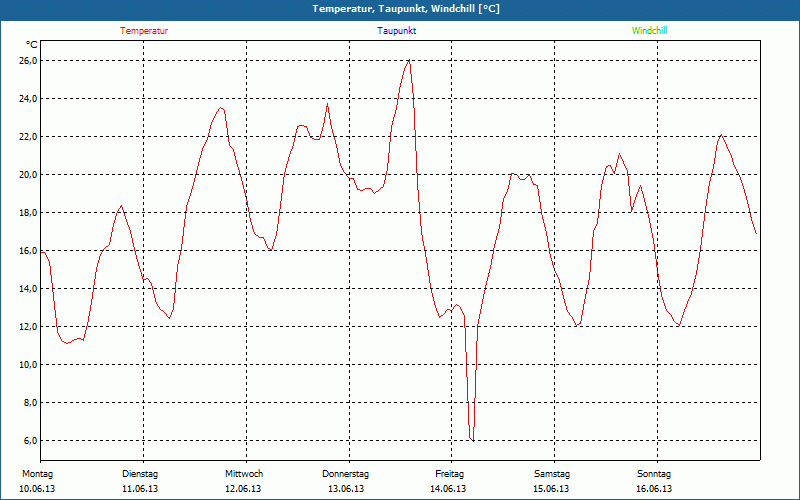This screenshot has width=800, height=500.
Task: Click the red Temperatur legend label
Action: [144, 31]
